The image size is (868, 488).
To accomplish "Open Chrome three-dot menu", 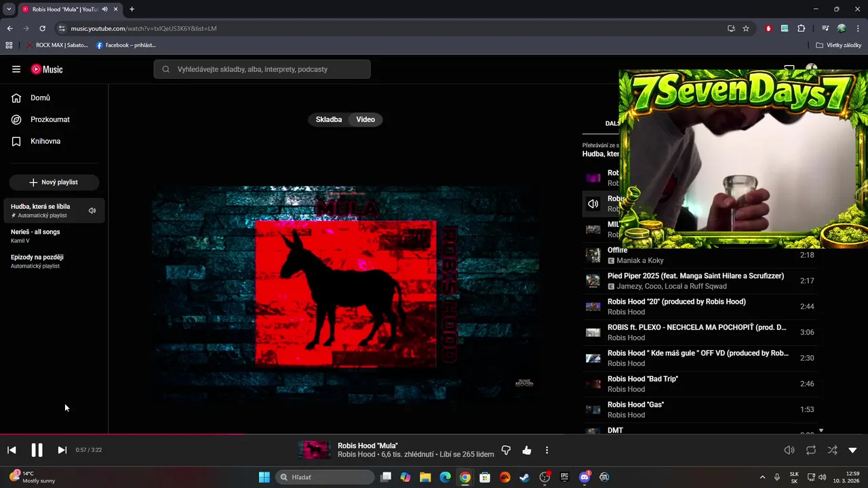I will point(858,28).
